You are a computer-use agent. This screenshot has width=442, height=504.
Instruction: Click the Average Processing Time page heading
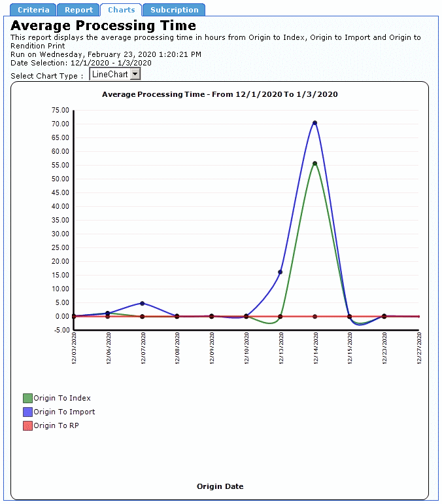103,26
